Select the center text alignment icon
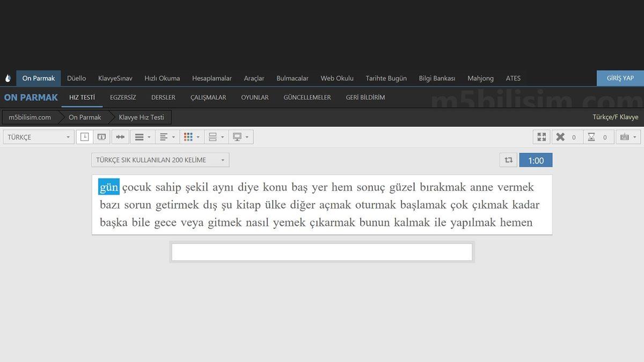The width and height of the screenshot is (644, 362). [163, 137]
